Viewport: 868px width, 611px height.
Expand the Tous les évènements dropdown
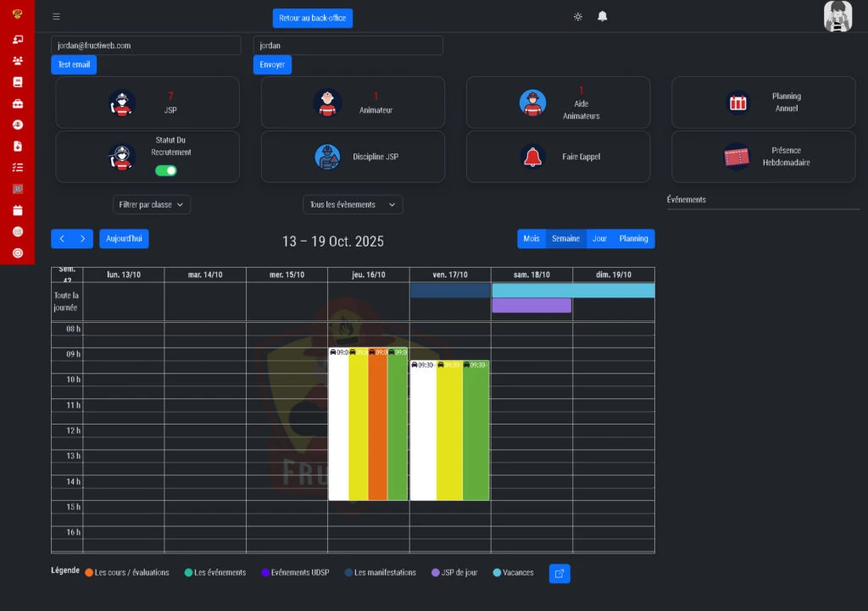[353, 205]
